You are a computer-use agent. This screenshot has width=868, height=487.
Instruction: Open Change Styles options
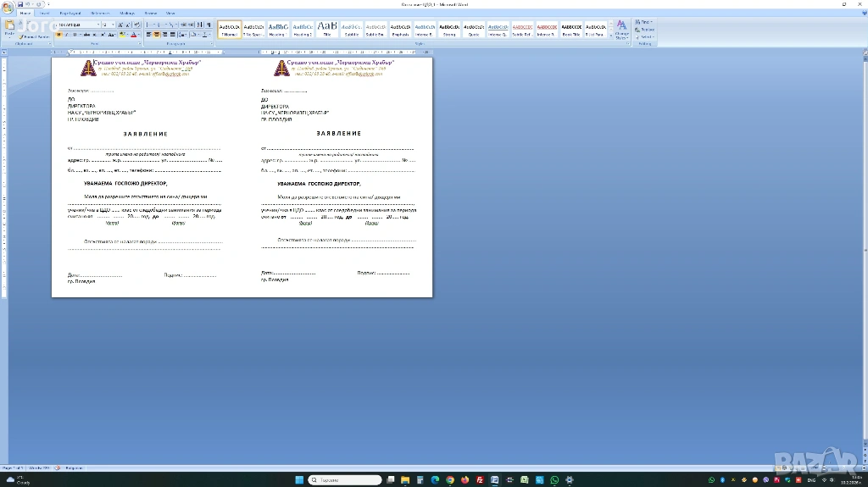click(621, 30)
